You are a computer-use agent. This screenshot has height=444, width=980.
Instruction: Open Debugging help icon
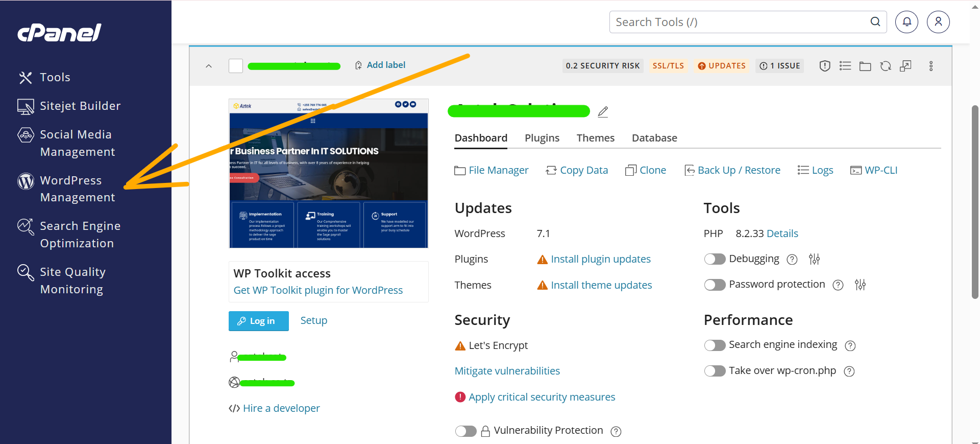[792, 260]
